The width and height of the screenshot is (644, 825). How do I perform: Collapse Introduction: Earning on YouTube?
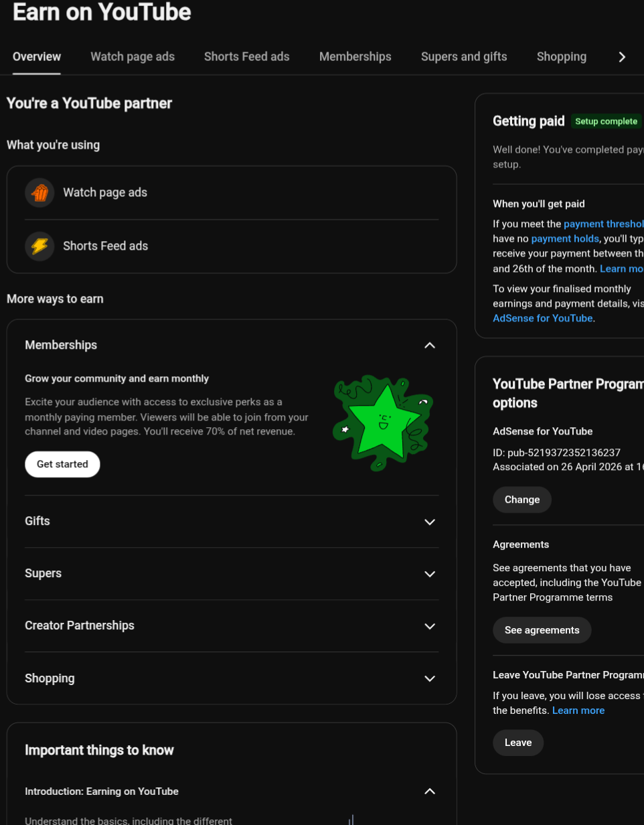[430, 792]
